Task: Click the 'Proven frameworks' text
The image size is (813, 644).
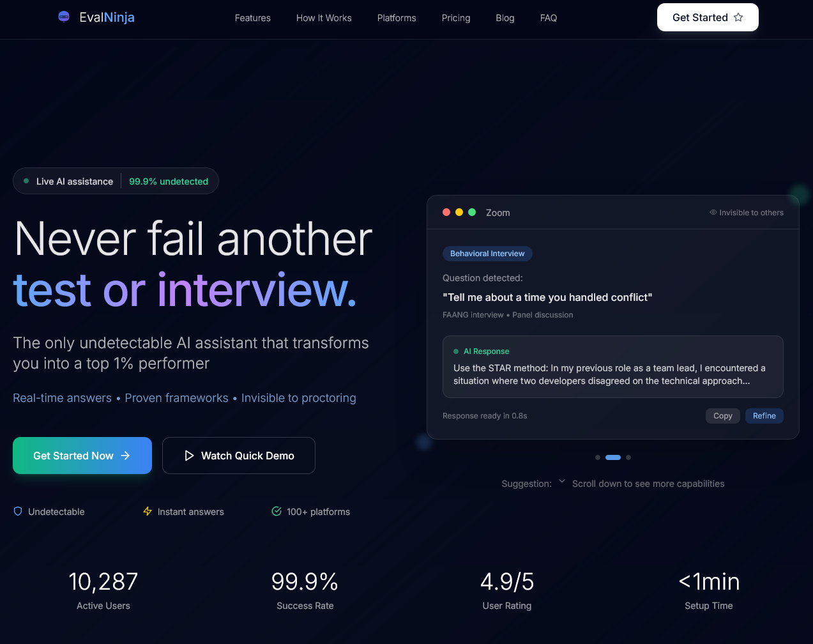Action: 176,398
